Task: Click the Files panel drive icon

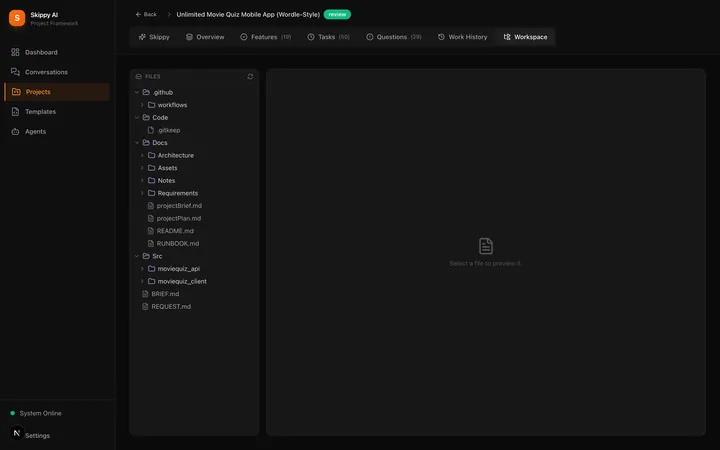Action: (138, 76)
